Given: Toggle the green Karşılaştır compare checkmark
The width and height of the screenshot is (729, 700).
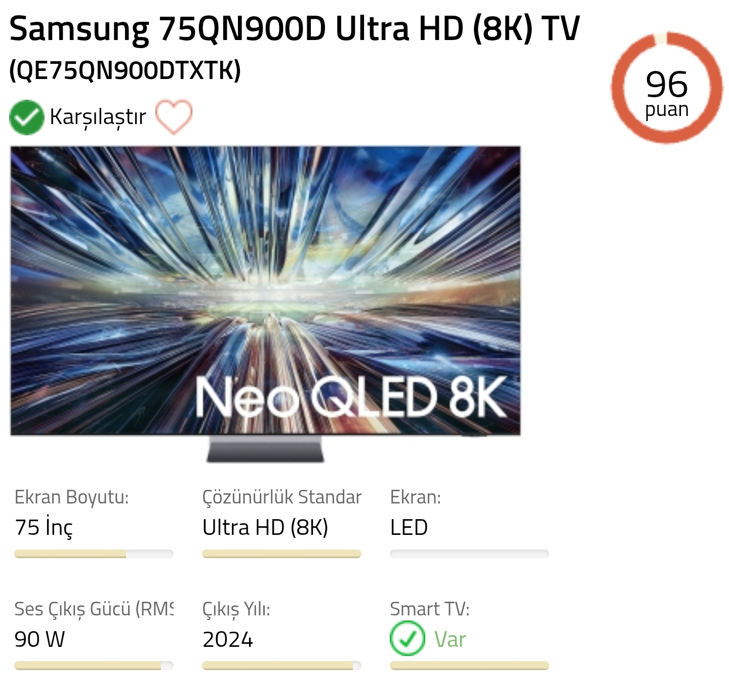Looking at the screenshot, I should click(x=26, y=118).
